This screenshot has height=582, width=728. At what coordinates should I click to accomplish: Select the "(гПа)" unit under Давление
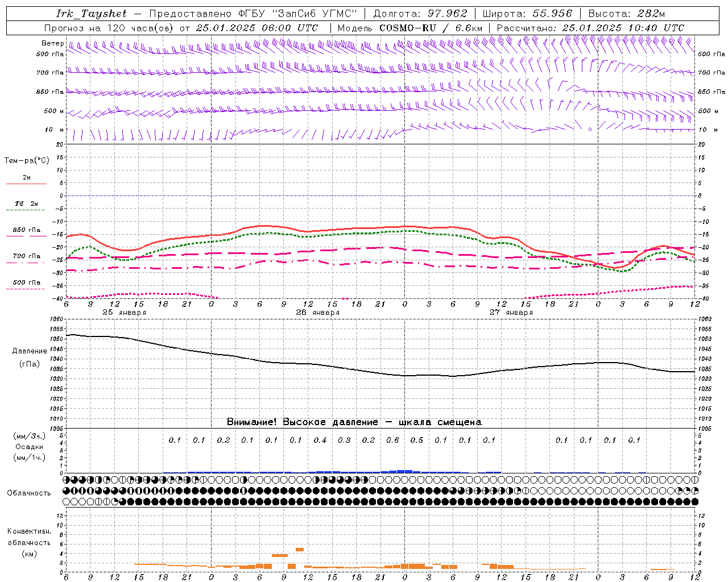coord(30,364)
